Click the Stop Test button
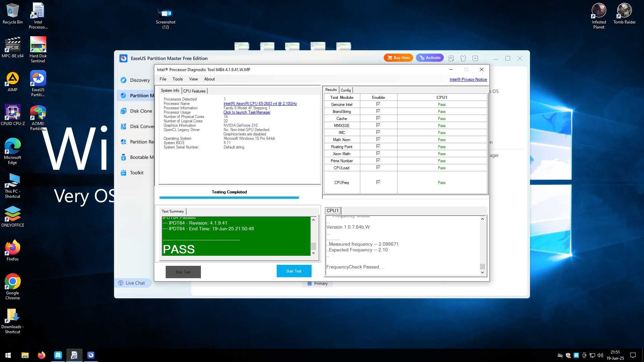The width and height of the screenshot is (644, 362). tap(183, 272)
